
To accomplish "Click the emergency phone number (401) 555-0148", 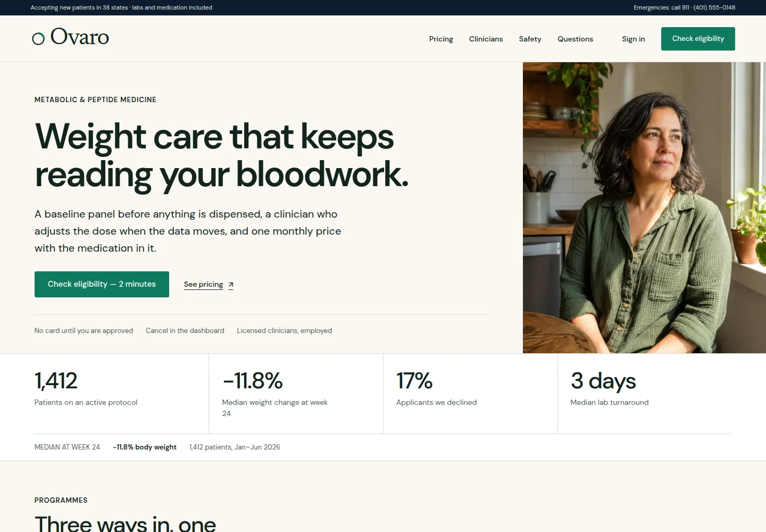I will tap(714, 7).
